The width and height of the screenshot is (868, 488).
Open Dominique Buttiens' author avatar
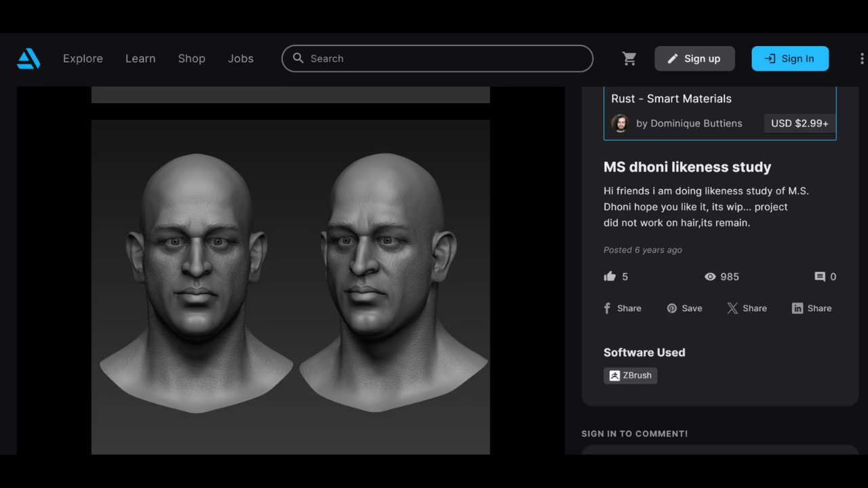pyautogui.click(x=620, y=123)
